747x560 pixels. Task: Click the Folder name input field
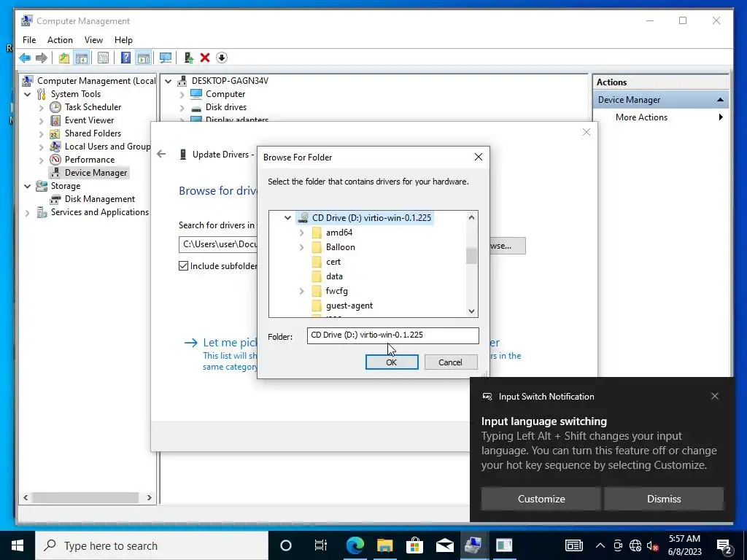392,335
